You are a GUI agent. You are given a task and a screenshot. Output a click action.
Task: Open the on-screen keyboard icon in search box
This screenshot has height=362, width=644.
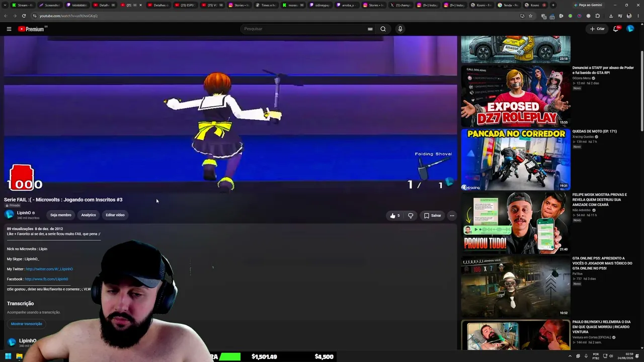pos(370,29)
